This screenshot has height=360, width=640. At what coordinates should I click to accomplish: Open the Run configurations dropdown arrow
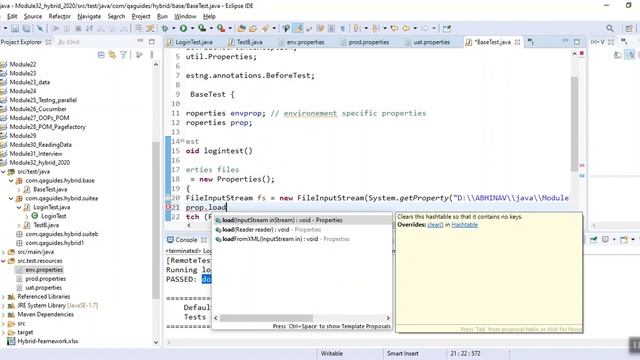(192, 29)
